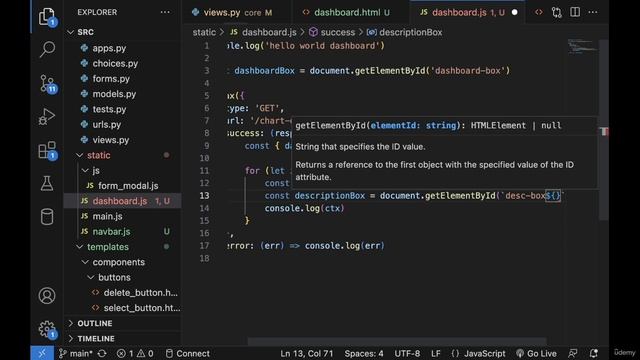Open notifications bell in status bar

tap(593, 353)
